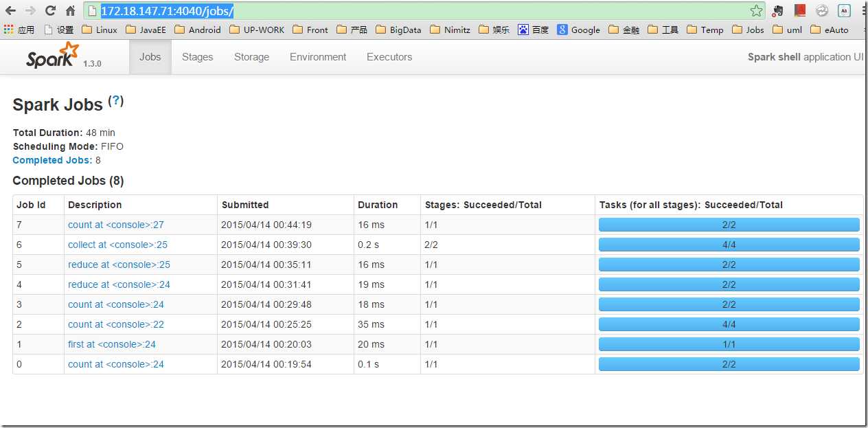Click the submitted time 2015/04/14 00:44:19

(x=266, y=225)
